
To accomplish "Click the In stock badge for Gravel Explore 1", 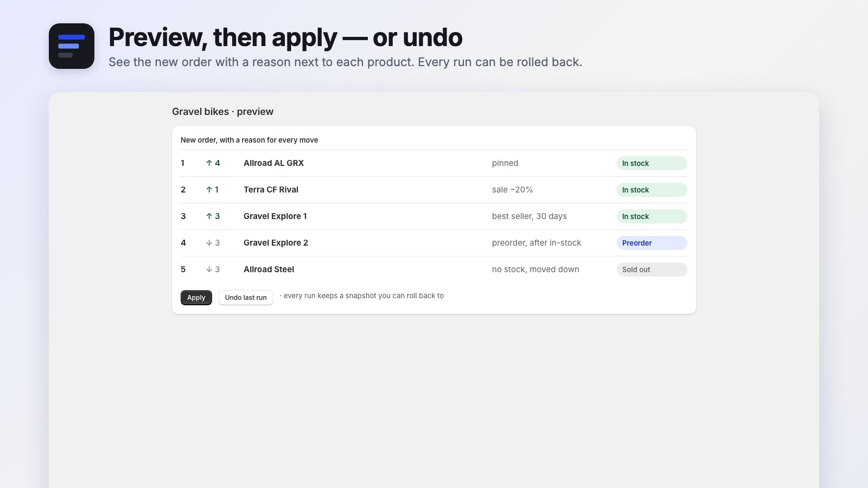I will click(x=652, y=216).
